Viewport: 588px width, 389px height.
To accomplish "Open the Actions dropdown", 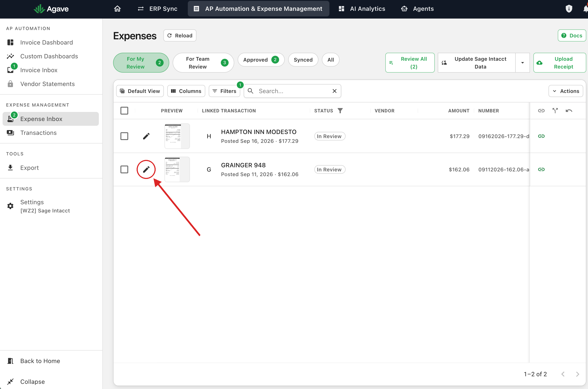I will pyautogui.click(x=566, y=91).
